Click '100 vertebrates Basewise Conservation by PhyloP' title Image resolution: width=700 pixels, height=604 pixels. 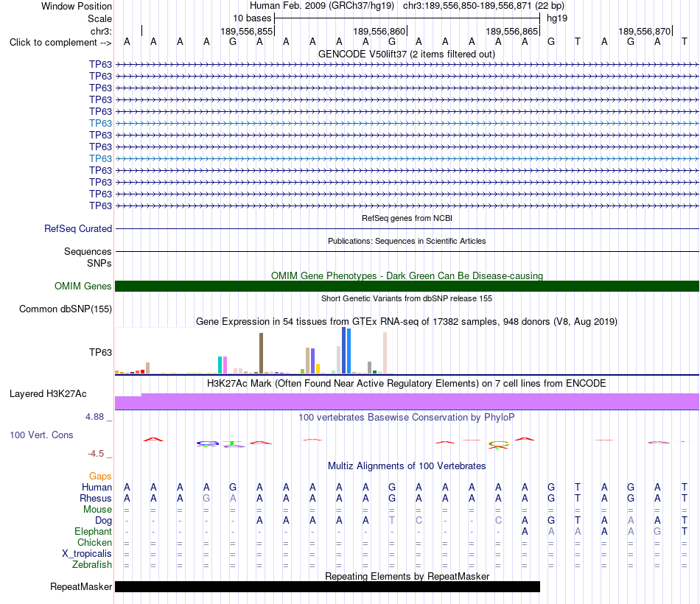click(x=406, y=418)
